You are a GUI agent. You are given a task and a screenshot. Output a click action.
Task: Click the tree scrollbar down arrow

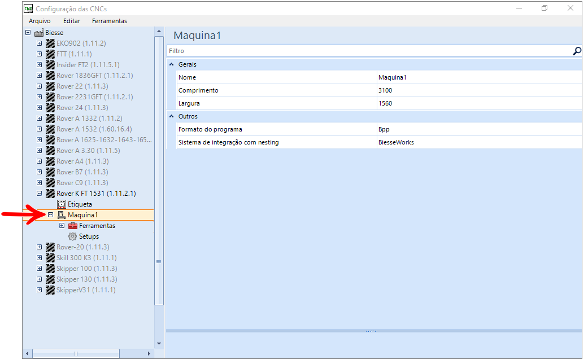pos(159,344)
